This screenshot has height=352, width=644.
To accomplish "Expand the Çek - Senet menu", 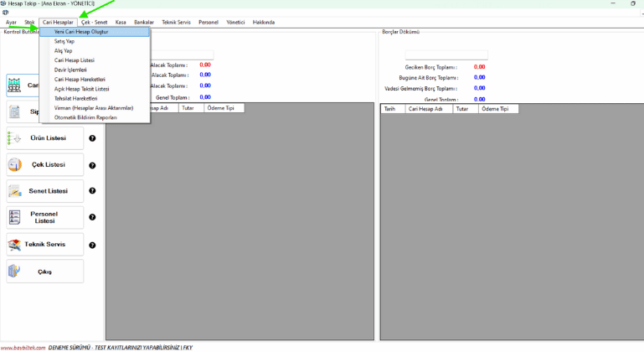I will point(95,22).
